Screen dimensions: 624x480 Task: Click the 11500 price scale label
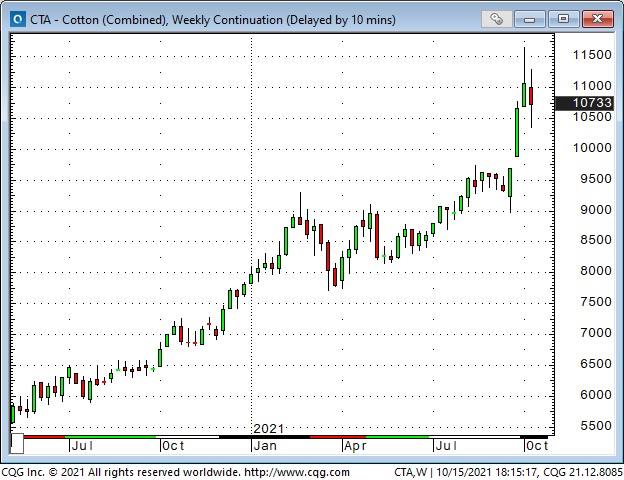click(x=592, y=55)
